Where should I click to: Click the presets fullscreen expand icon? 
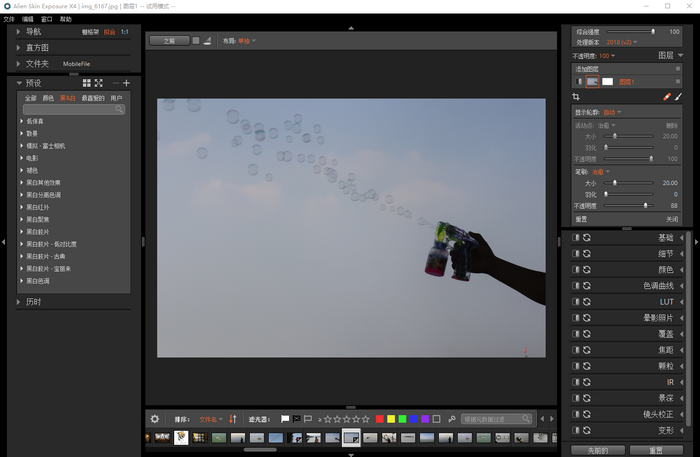99,83
